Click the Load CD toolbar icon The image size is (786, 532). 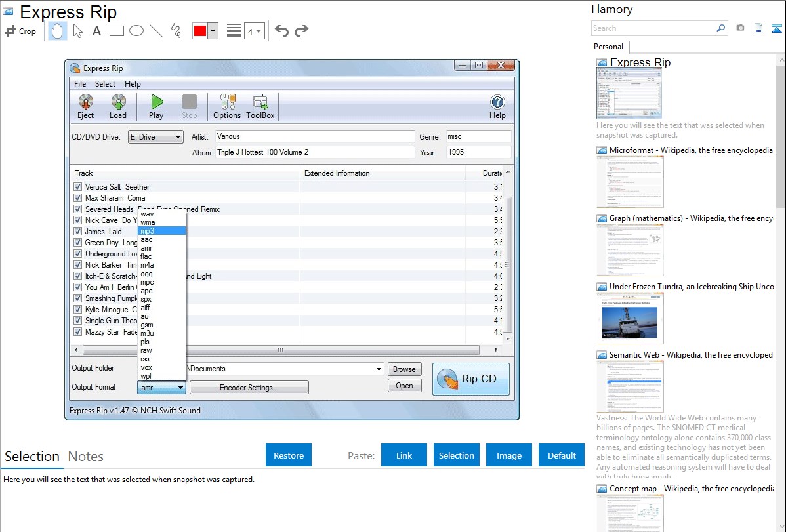point(118,107)
